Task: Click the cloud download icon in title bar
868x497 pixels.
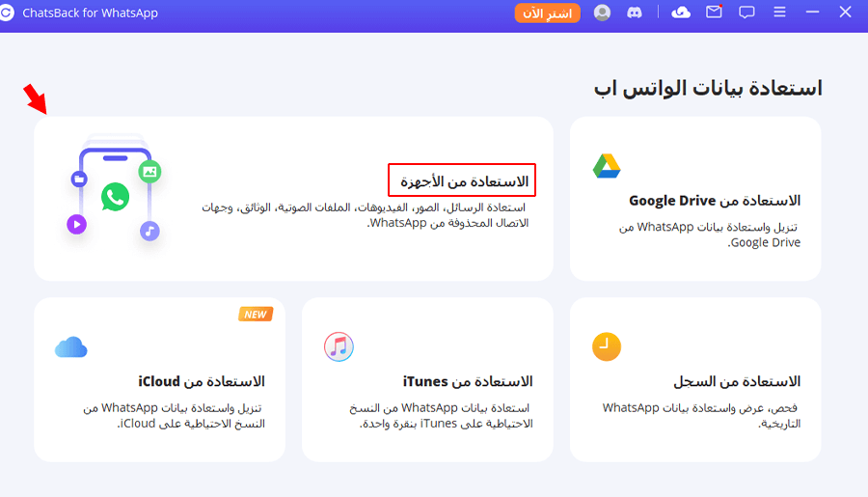Action: pyautogui.click(x=680, y=13)
